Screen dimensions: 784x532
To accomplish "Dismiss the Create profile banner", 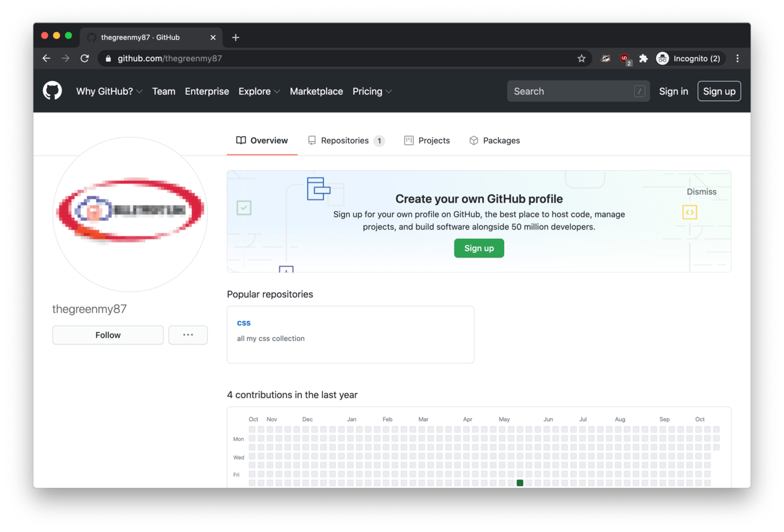I will click(x=701, y=192).
